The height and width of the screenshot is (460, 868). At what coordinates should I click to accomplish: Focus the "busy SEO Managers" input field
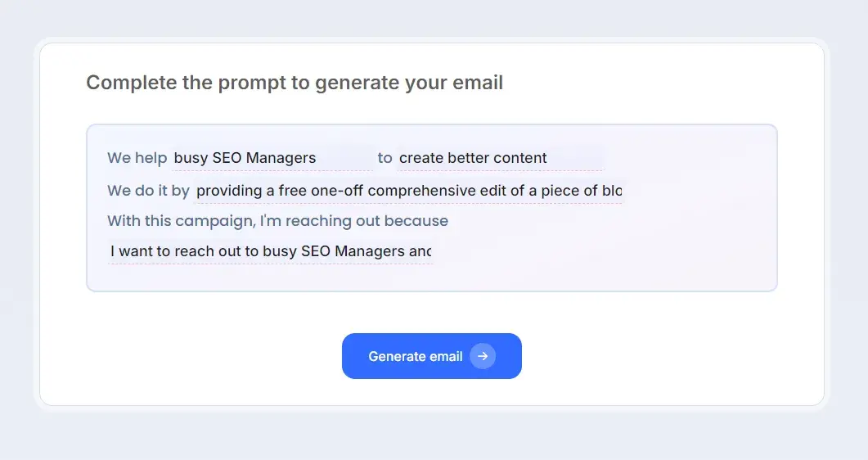[x=272, y=158]
